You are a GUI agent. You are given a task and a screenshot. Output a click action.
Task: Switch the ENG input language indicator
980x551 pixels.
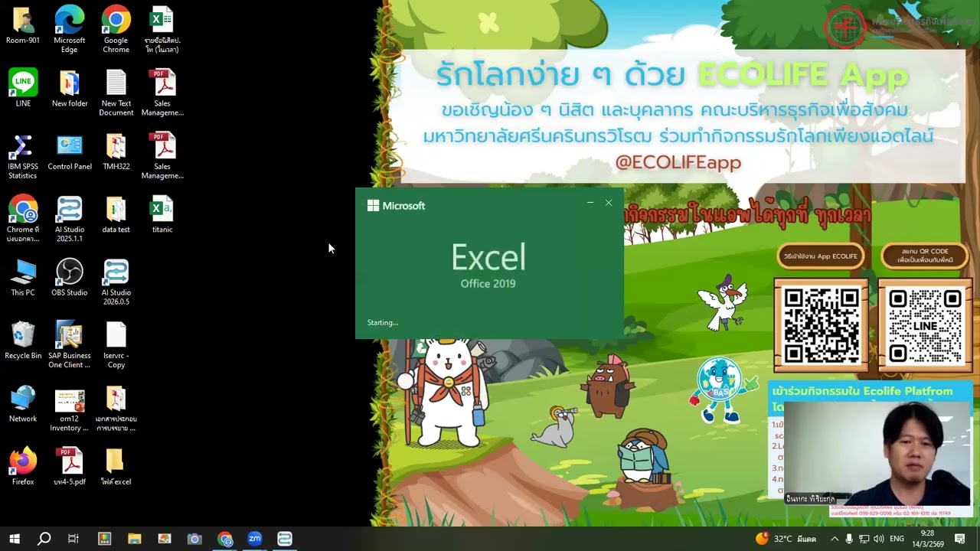click(x=897, y=539)
